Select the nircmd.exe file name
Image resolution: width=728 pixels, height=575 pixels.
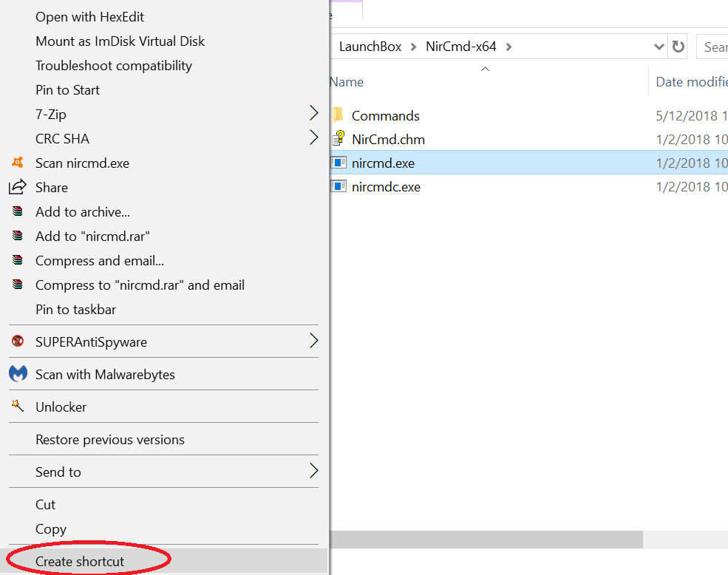[383, 163]
